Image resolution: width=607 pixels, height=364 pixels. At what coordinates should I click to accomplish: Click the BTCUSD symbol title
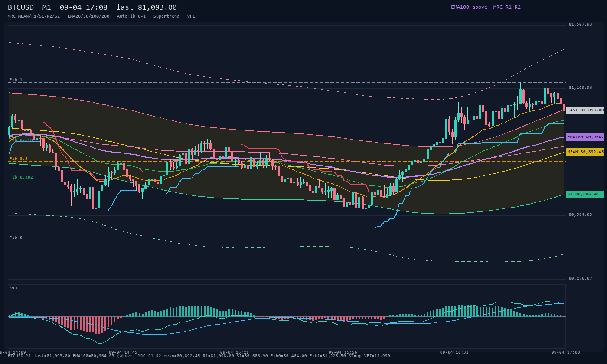coord(21,7)
